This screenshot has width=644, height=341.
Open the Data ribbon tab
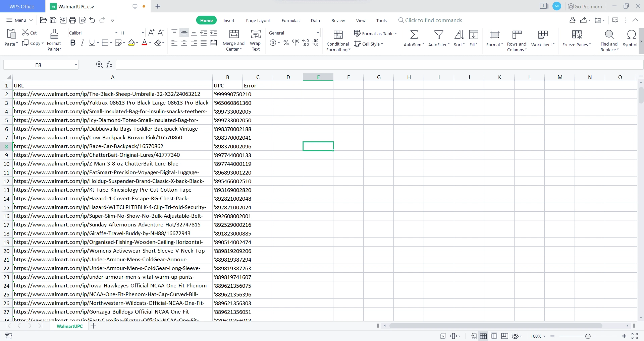click(x=315, y=20)
